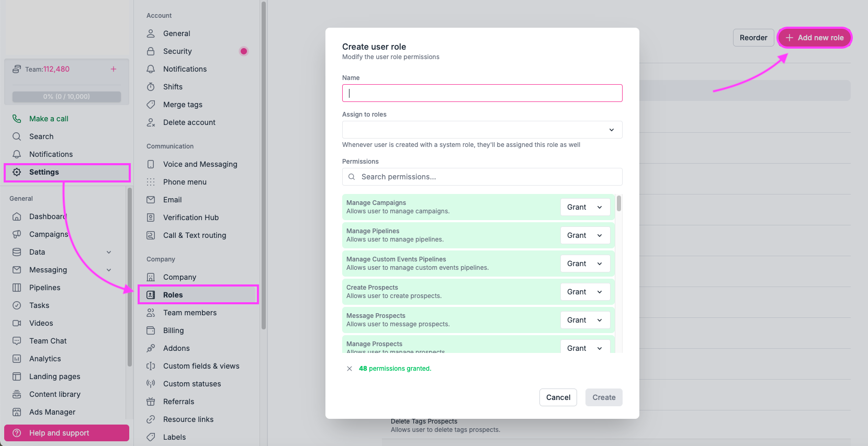Click the Make a call phone icon
868x446 pixels.
tap(17, 119)
